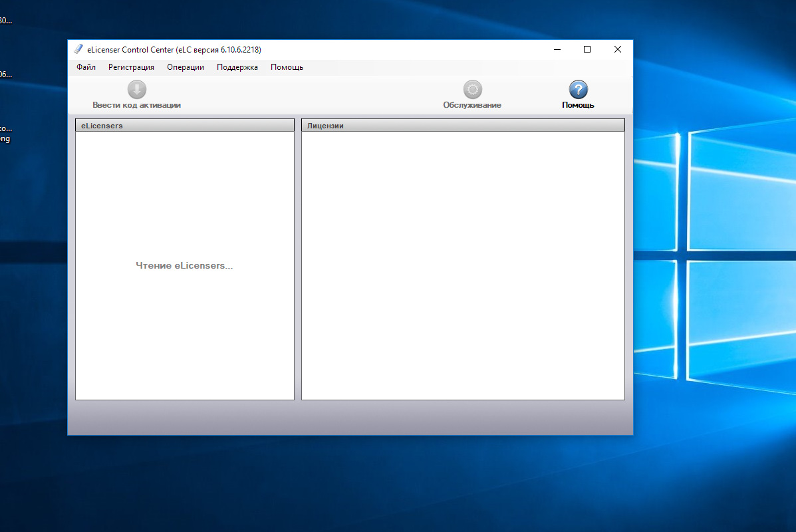Click inside the empty Лицензии list area
This screenshot has width=796, height=532.
coord(463,266)
